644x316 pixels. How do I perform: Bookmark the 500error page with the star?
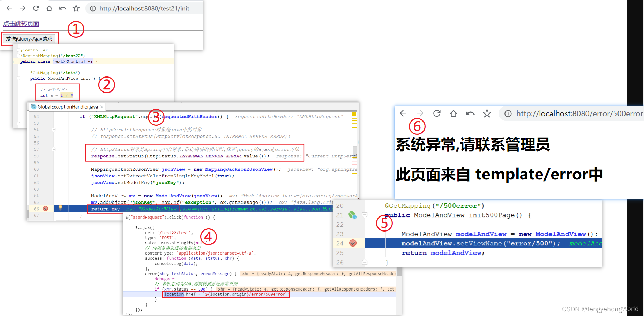coord(487,113)
